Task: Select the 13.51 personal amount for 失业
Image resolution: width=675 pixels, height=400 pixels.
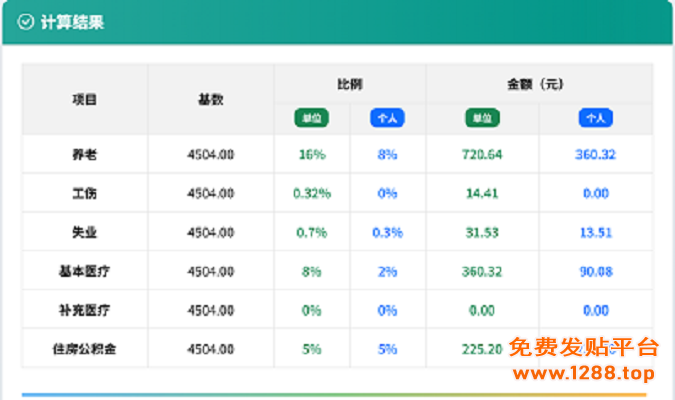Action: (x=595, y=232)
